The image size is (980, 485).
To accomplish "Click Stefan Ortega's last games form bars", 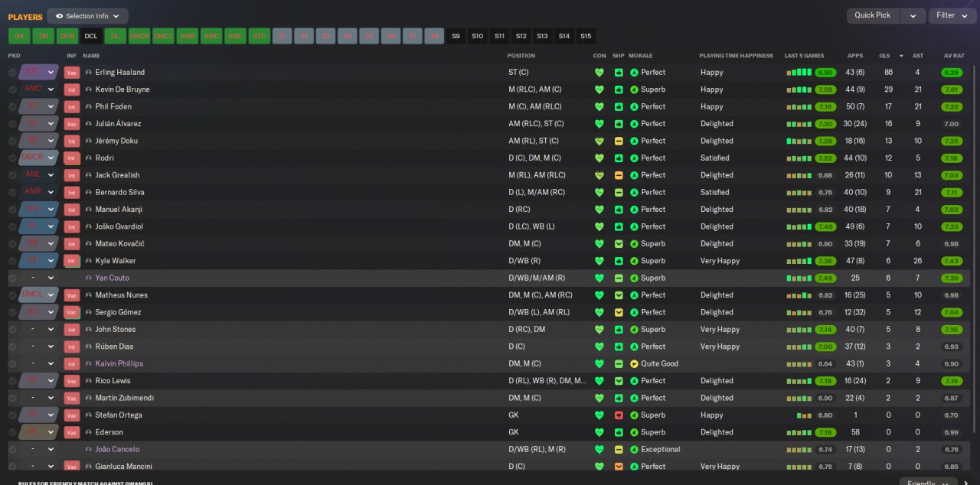I will [804, 415].
